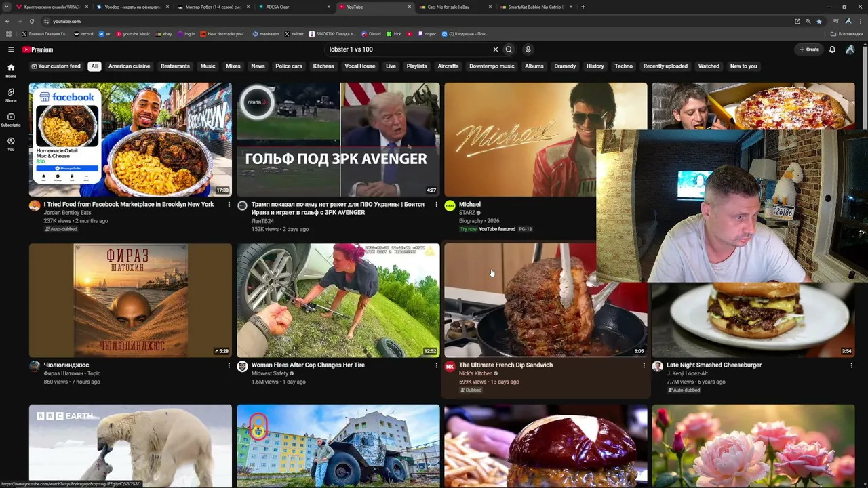Open the notifications bell

coord(832,49)
